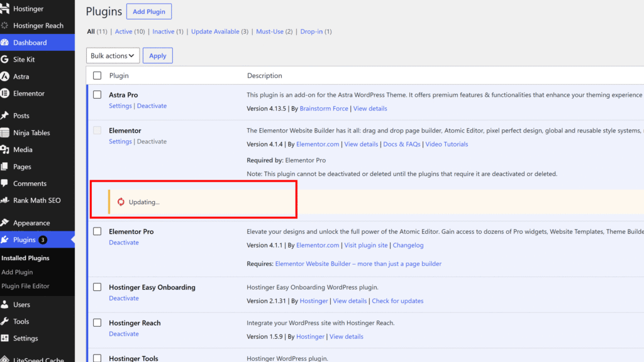The image size is (644, 362).
Task: Toggle the select-all plugins checkbox
Action: coord(97,75)
